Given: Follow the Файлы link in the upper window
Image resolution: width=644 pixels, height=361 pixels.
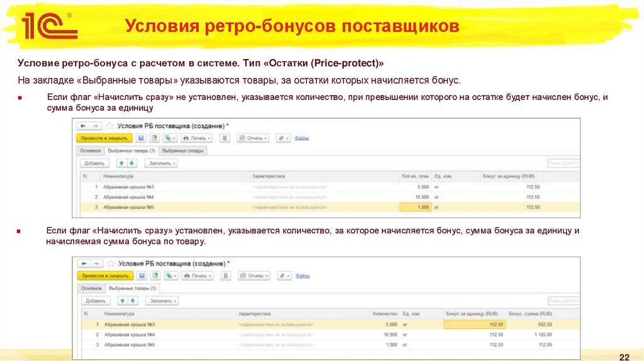Looking at the screenshot, I should [x=301, y=138].
